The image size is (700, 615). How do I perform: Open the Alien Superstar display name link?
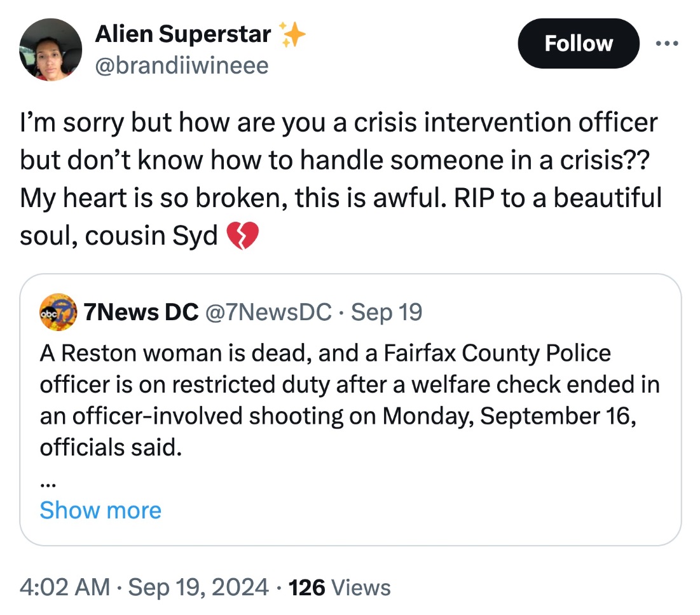tap(183, 34)
